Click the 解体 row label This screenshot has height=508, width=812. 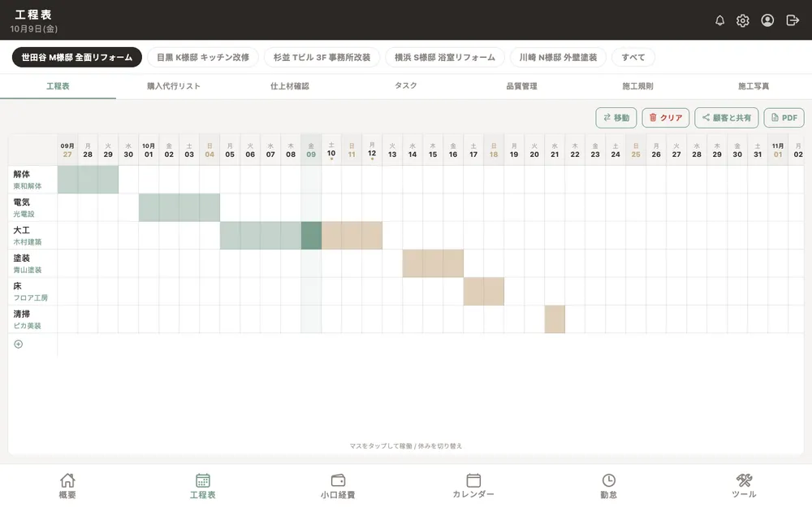click(32, 180)
